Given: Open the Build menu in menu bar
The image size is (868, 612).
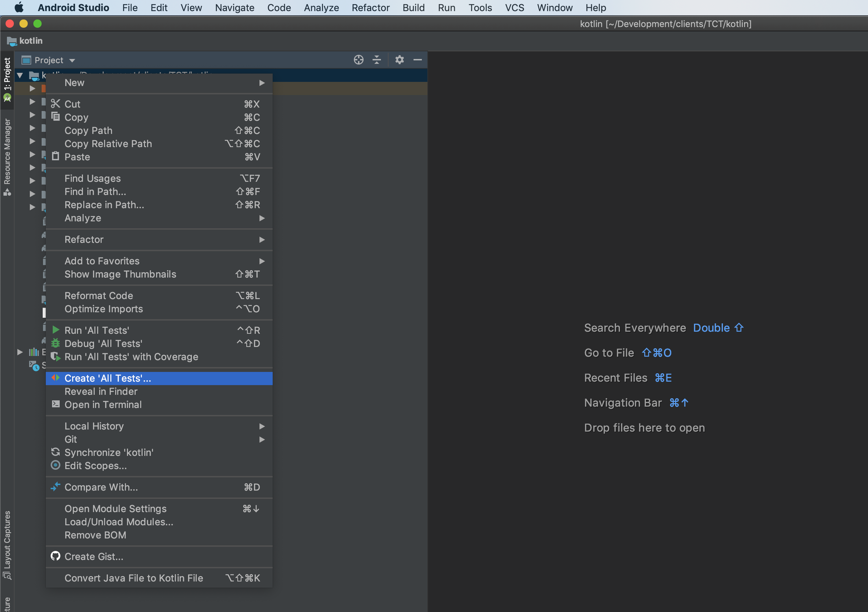Looking at the screenshot, I should [414, 8].
